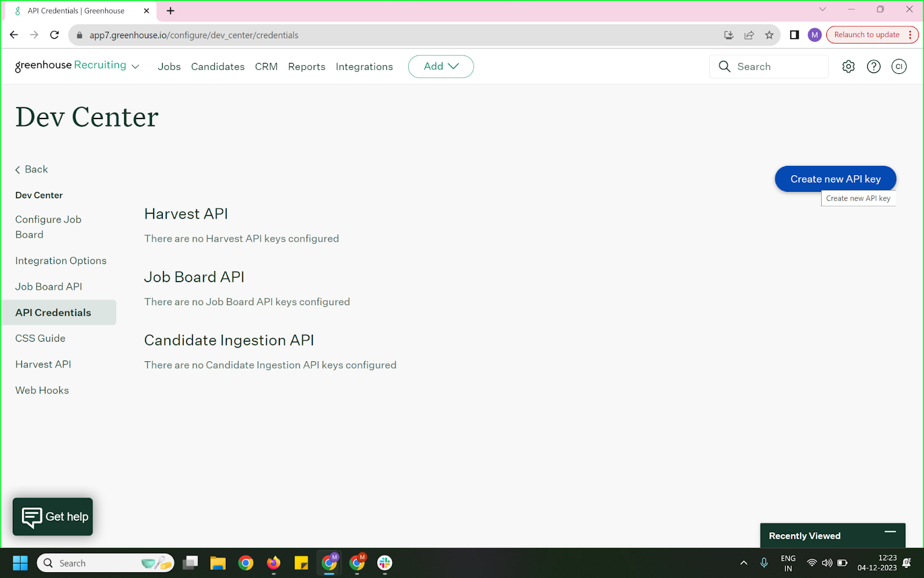Open Sticky Notes from the taskbar

pyautogui.click(x=301, y=563)
